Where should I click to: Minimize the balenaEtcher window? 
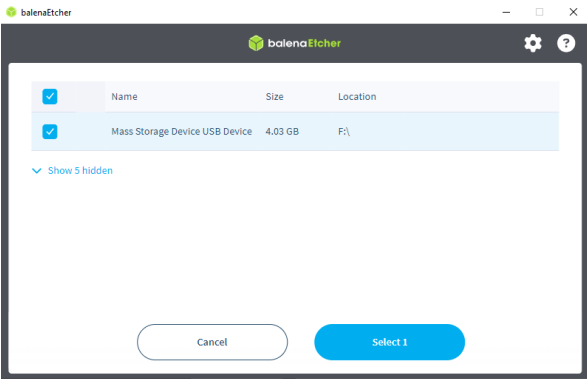(x=506, y=12)
